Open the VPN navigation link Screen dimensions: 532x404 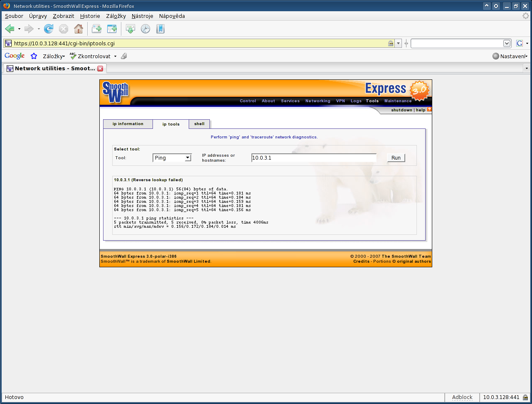click(x=340, y=101)
